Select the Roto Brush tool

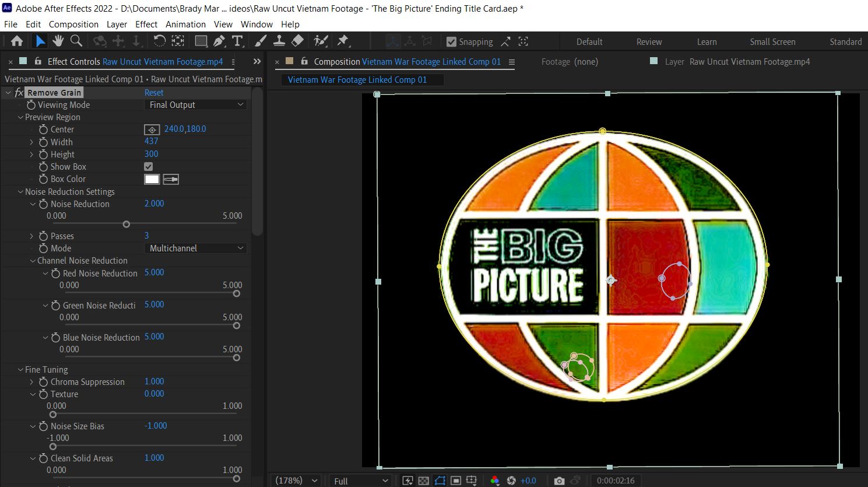click(x=321, y=41)
